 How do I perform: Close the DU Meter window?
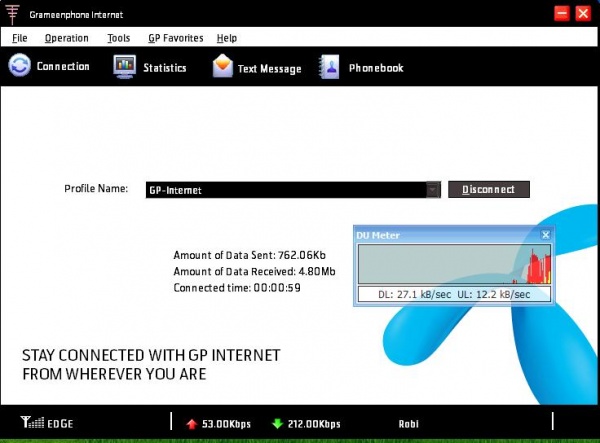point(546,235)
